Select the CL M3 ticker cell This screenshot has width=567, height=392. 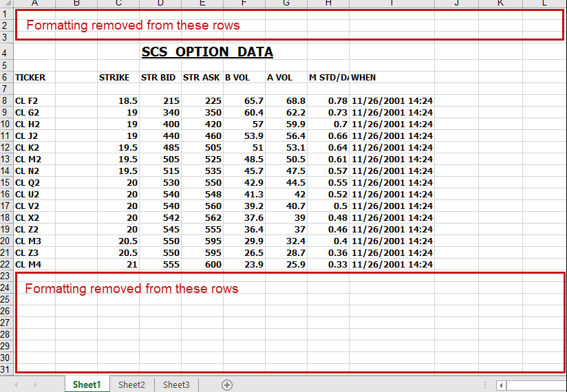[x=34, y=241]
